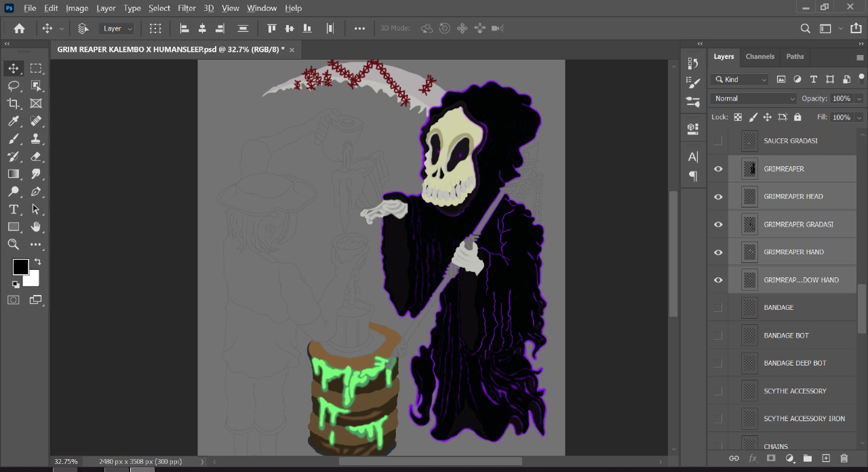Show the BANDAGE BOT layer
The width and height of the screenshot is (868, 472).
(718, 336)
